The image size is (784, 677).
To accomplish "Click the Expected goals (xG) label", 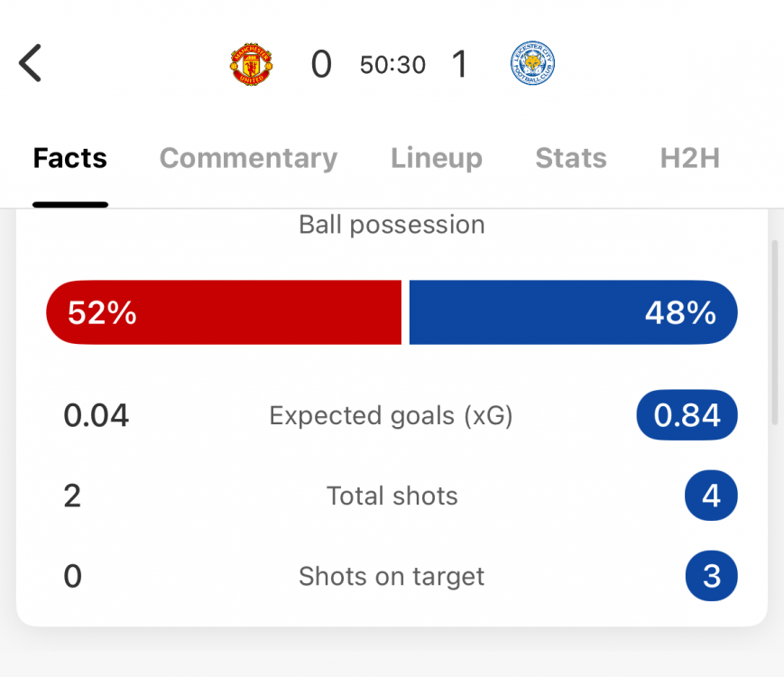I will click(392, 415).
